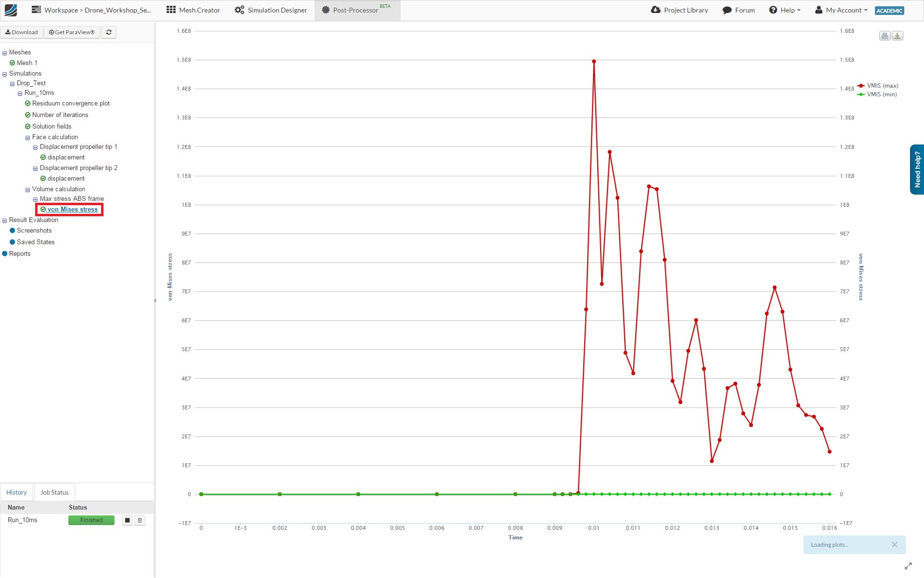This screenshot has height=578, width=924.
Task: Switch to the Job Status tab
Action: 54,492
